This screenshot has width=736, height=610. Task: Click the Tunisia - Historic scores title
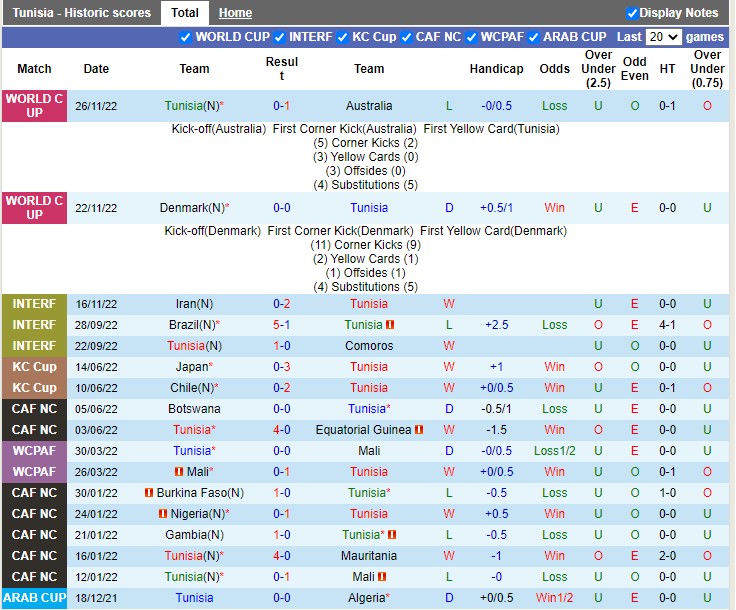82,13
